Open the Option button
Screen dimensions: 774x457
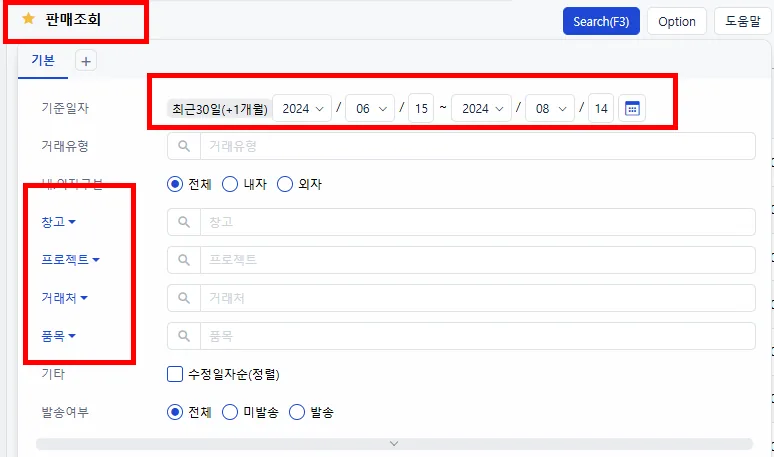pyautogui.click(x=677, y=21)
